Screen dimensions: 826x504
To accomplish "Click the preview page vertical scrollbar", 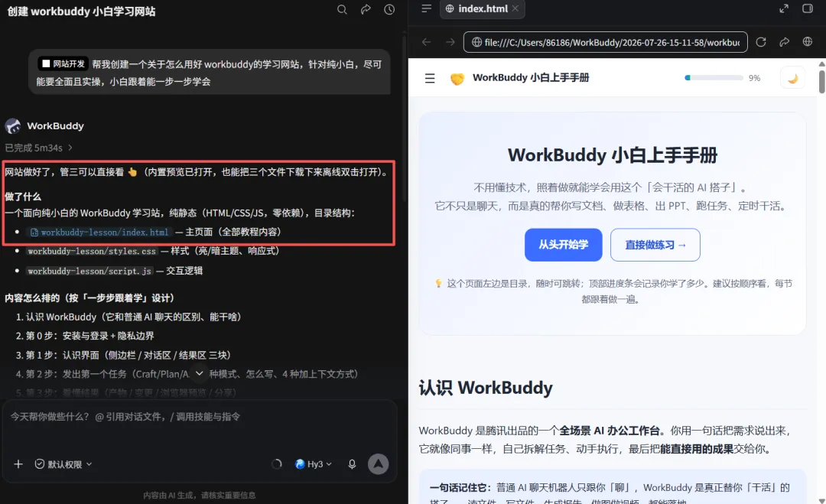I will (x=821, y=81).
